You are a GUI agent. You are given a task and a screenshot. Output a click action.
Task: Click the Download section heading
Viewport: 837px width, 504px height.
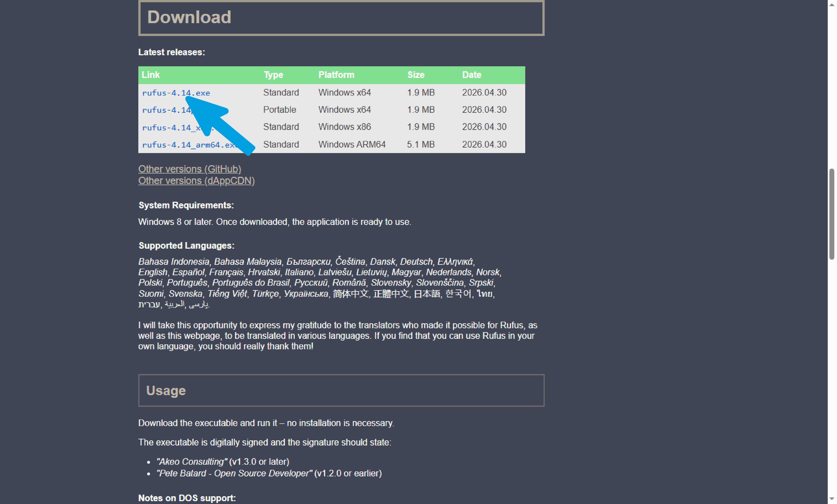click(x=189, y=17)
